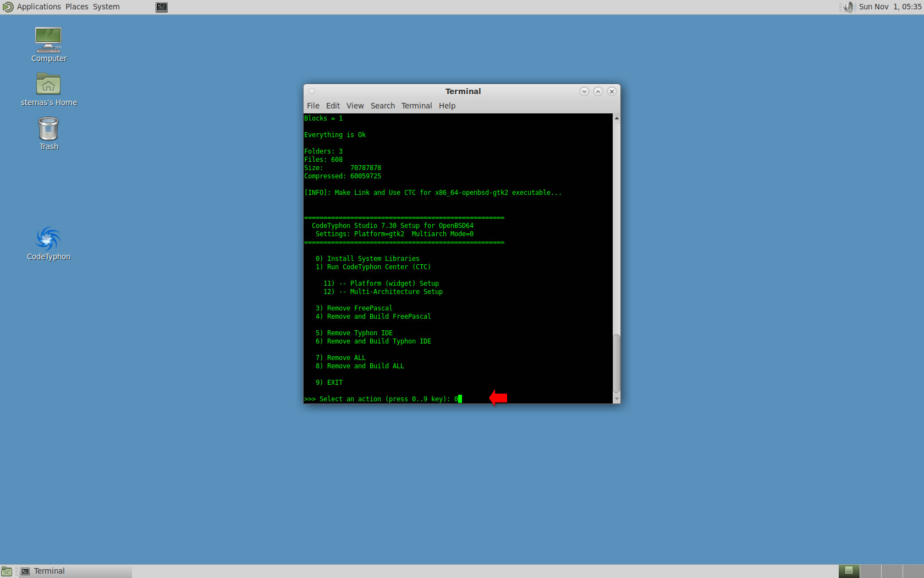Minimize the Terminal window

coord(584,91)
